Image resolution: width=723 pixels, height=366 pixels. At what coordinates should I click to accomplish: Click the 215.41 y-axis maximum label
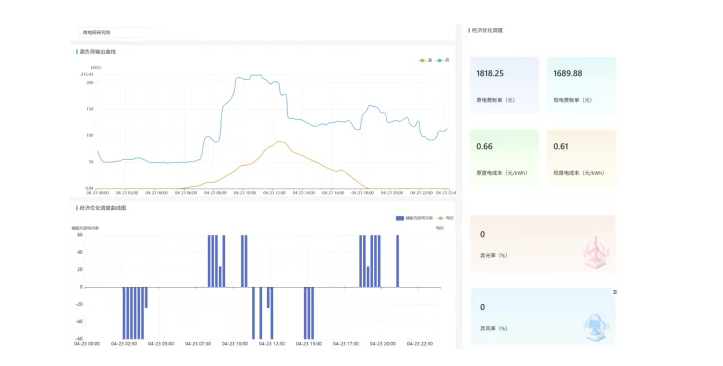coord(87,75)
